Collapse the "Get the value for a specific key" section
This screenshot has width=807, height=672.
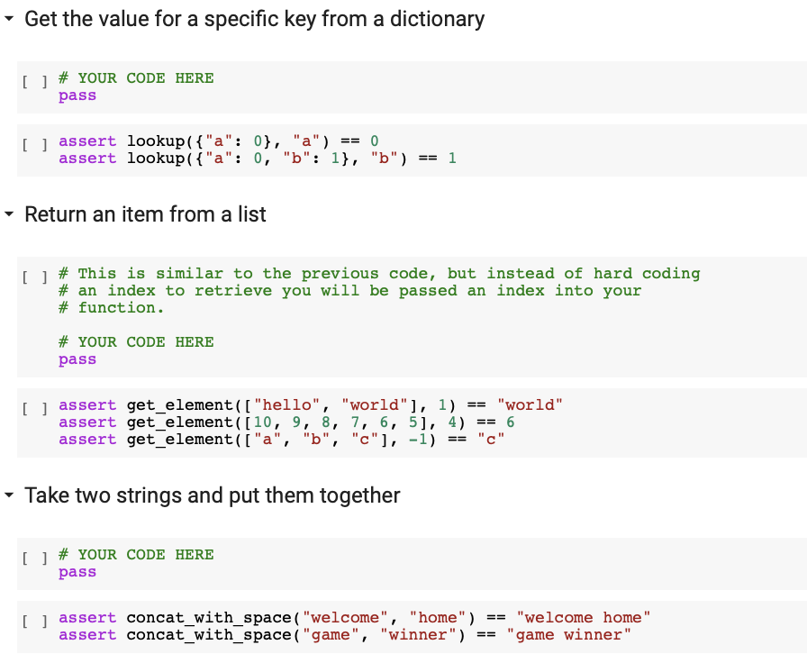pos(9,20)
